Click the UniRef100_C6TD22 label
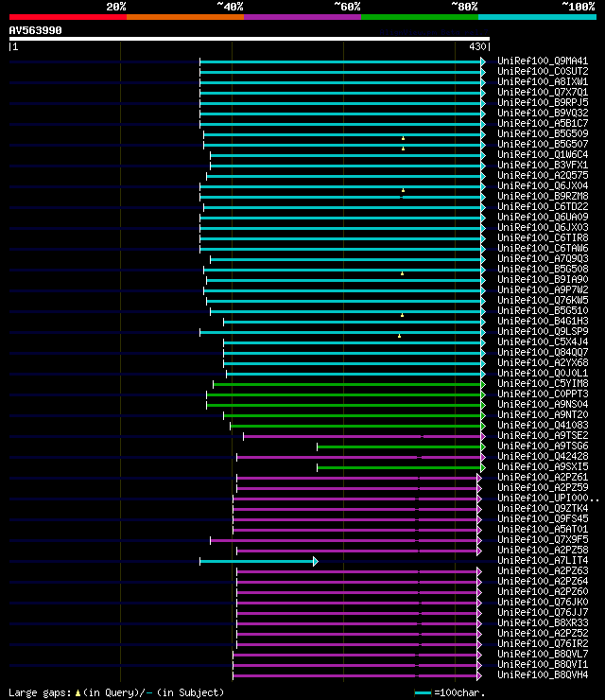The height and width of the screenshot is (700, 605). (543, 206)
